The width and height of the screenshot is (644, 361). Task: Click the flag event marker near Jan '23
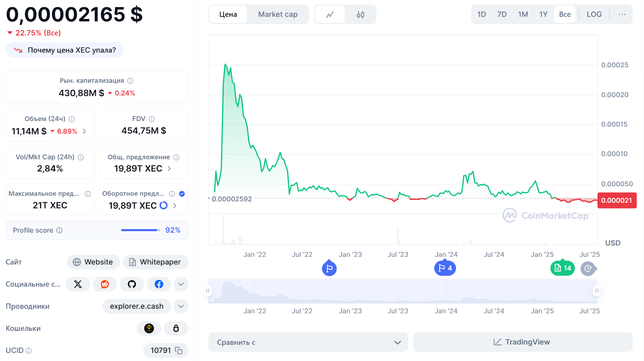[x=329, y=268]
